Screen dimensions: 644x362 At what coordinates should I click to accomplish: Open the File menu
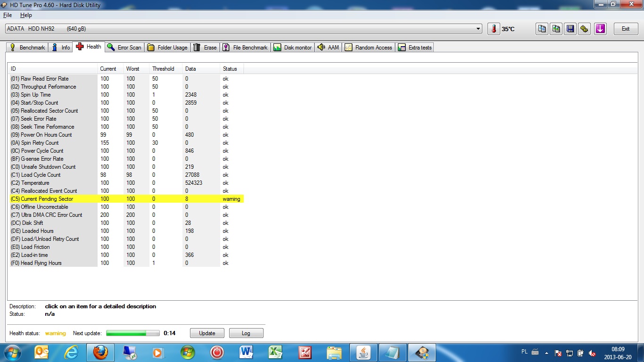8,15
